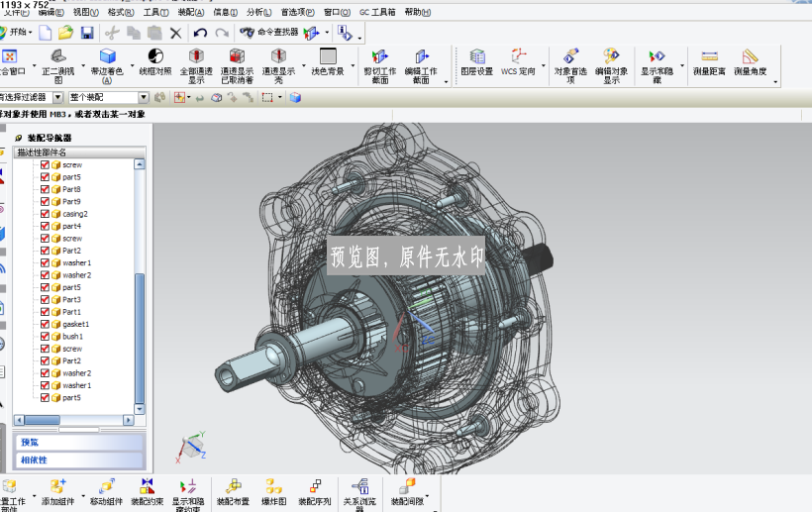The image size is (812, 512).
Task: Toggle the bush1 component checkbox
Action: click(x=45, y=337)
